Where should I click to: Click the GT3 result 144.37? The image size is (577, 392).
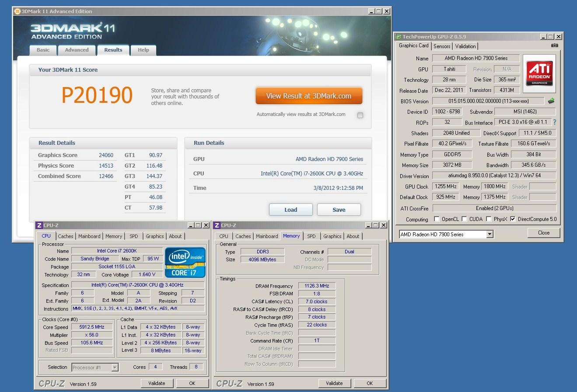pos(154,176)
